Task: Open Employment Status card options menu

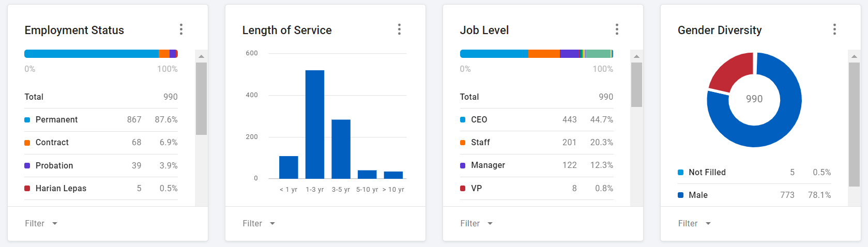Action: coord(181,29)
